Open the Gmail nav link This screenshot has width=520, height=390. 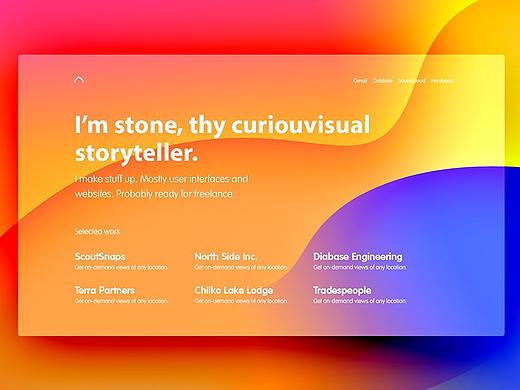pyautogui.click(x=360, y=81)
